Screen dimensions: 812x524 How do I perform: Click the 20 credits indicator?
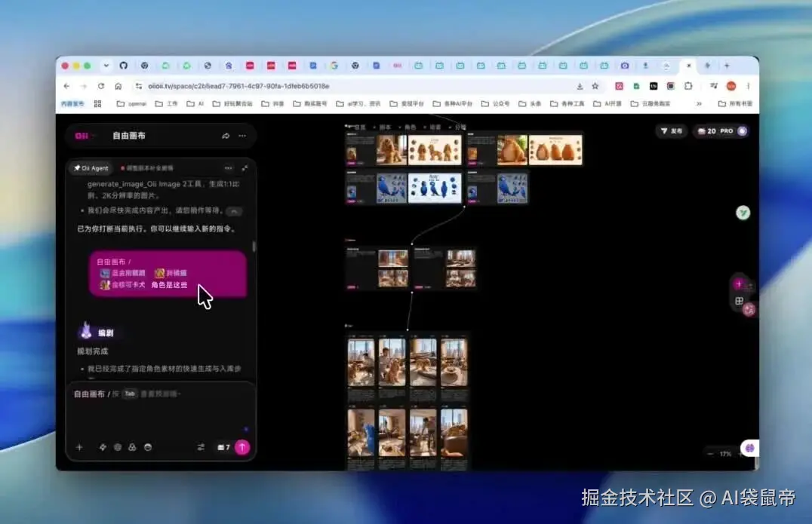pyautogui.click(x=707, y=131)
